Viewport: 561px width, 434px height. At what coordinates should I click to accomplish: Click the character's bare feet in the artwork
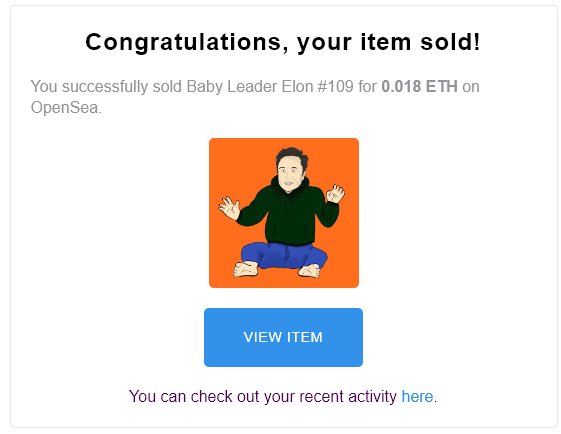246,269
